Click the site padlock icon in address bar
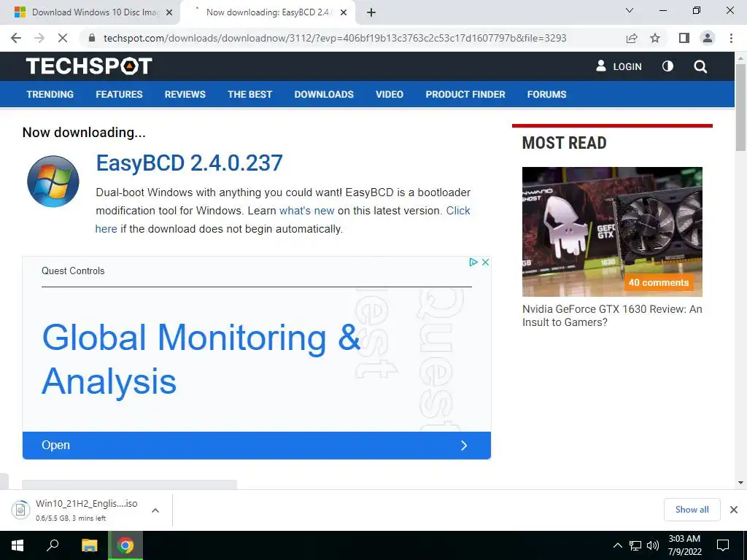This screenshot has height=560, width=747. (x=92, y=38)
